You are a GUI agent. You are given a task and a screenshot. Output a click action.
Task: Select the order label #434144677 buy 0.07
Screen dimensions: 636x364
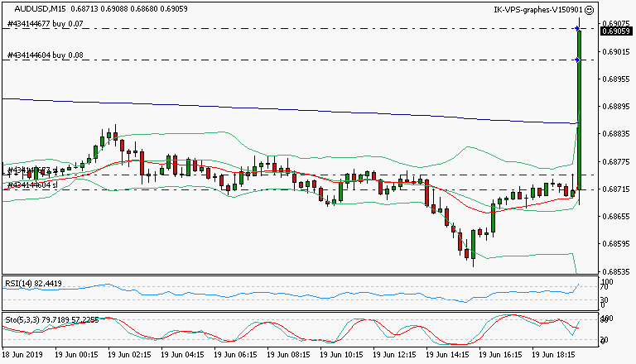point(45,24)
